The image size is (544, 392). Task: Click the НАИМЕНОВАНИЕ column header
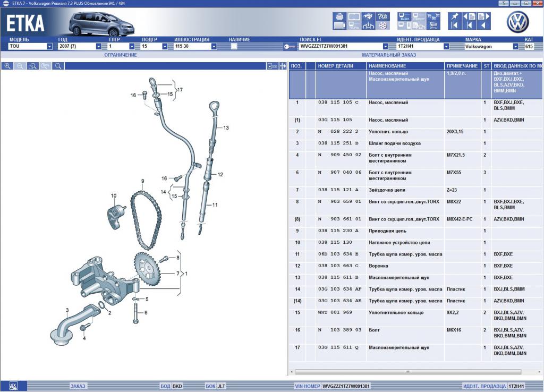pyautogui.click(x=405, y=66)
